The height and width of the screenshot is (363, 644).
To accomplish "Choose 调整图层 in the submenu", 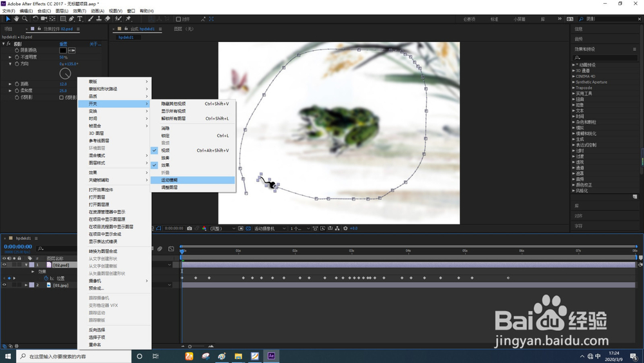I will tap(193, 188).
